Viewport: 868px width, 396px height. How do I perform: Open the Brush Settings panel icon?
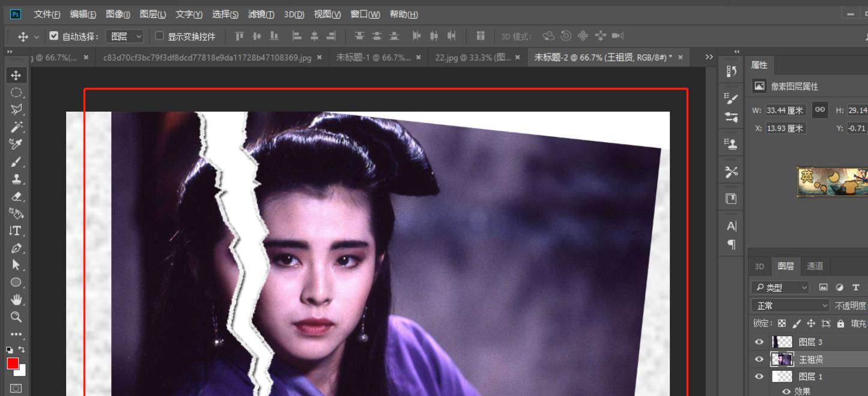[x=732, y=98]
